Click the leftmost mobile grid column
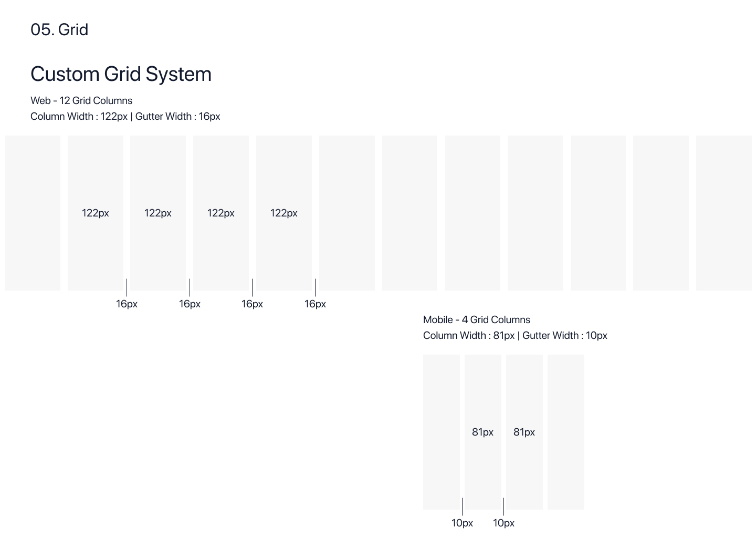The image size is (756, 538). 441,432
